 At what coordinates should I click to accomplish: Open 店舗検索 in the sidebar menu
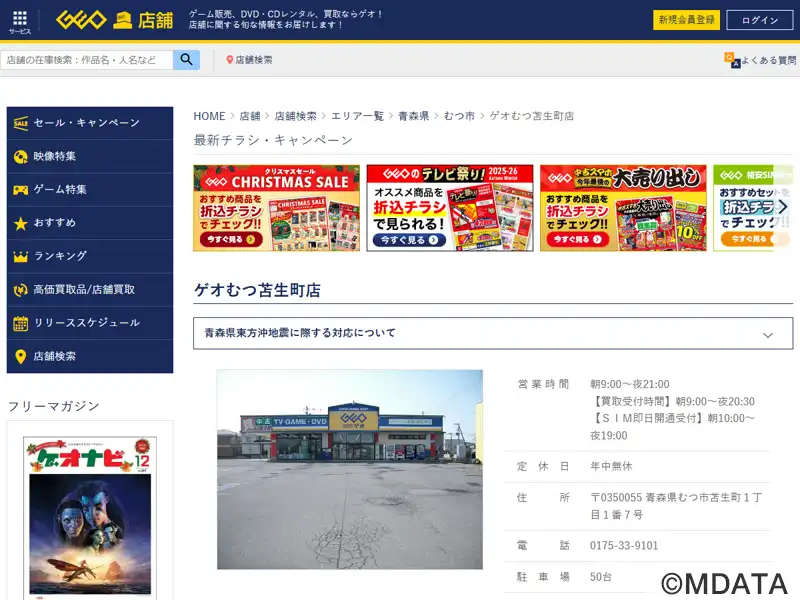click(90, 356)
